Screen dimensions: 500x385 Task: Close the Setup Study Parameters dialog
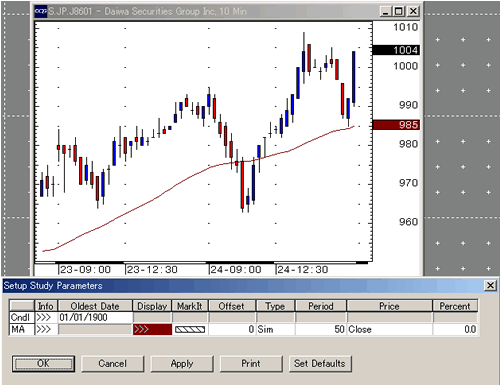pos(490,286)
